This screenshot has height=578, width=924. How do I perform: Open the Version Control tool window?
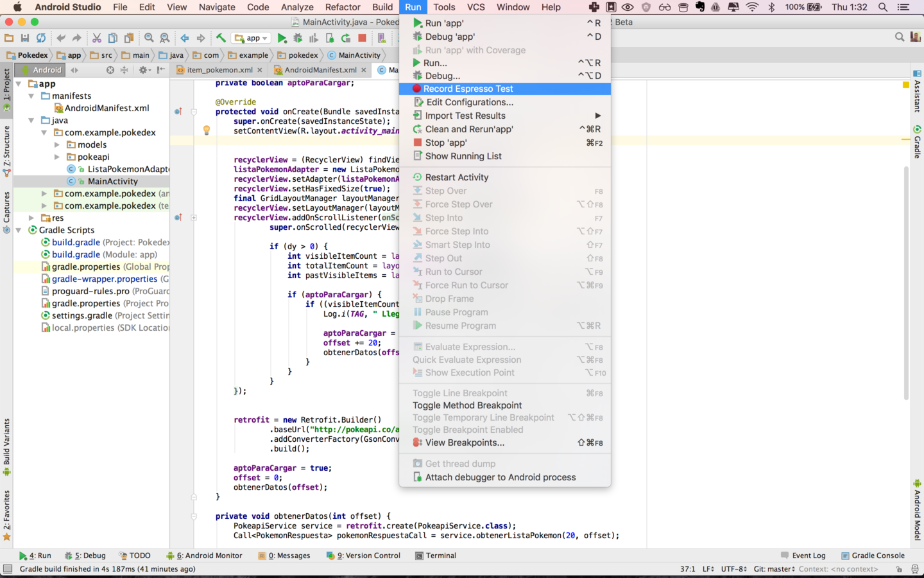pos(363,556)
